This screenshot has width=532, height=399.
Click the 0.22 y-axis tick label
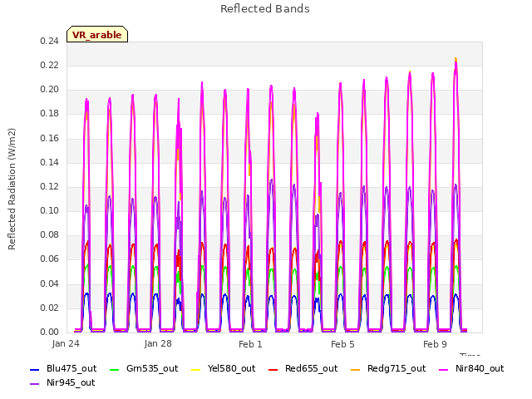click(50, 66)
